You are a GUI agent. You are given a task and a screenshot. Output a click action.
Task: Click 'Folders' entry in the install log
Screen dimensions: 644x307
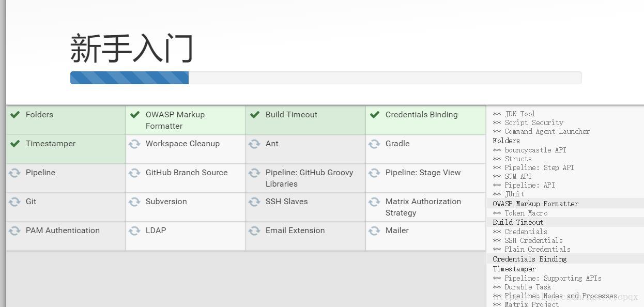506,141
